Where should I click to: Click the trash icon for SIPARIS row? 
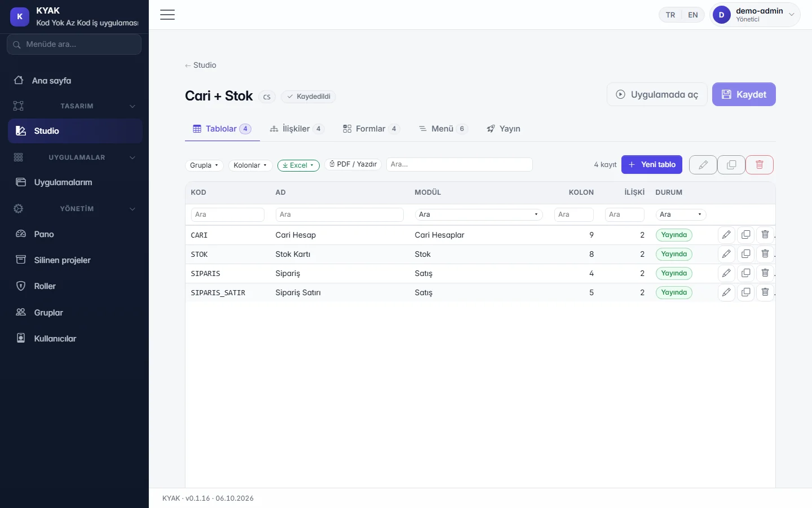pos(765,273)
